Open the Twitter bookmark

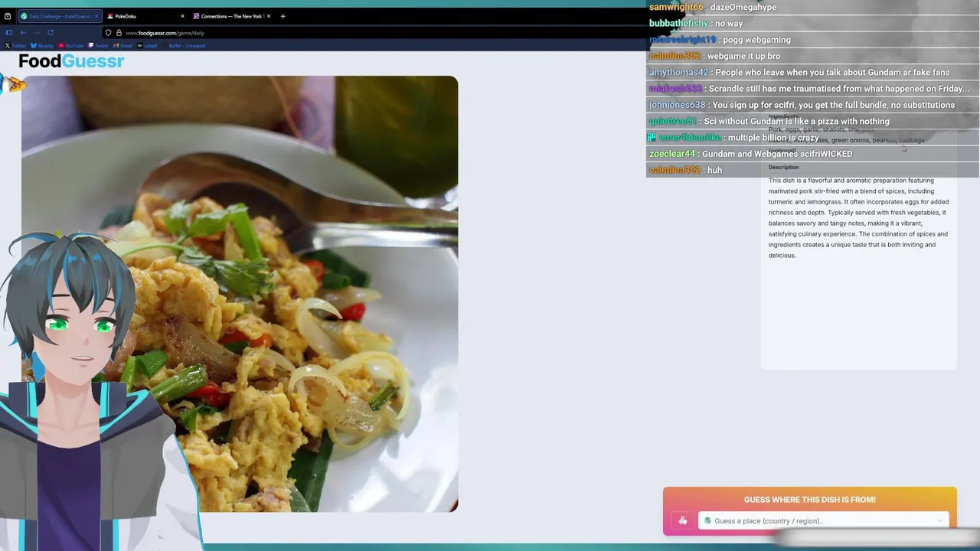pyautogui.click(x=15, y=45)
